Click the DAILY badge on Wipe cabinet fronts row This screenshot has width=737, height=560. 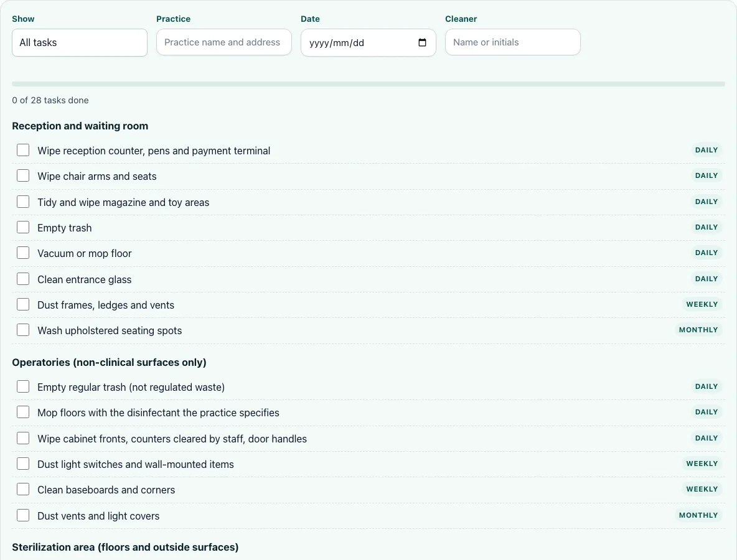706,438
